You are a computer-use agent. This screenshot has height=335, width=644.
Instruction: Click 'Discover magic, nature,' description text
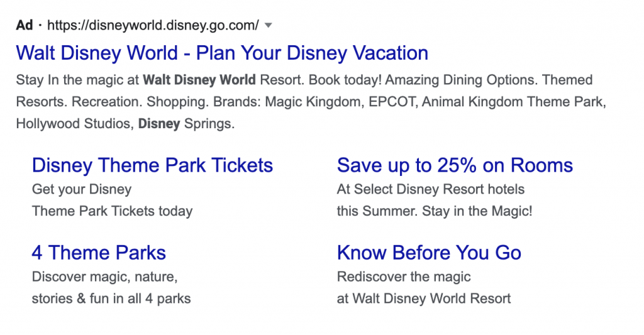coord(105,277)
